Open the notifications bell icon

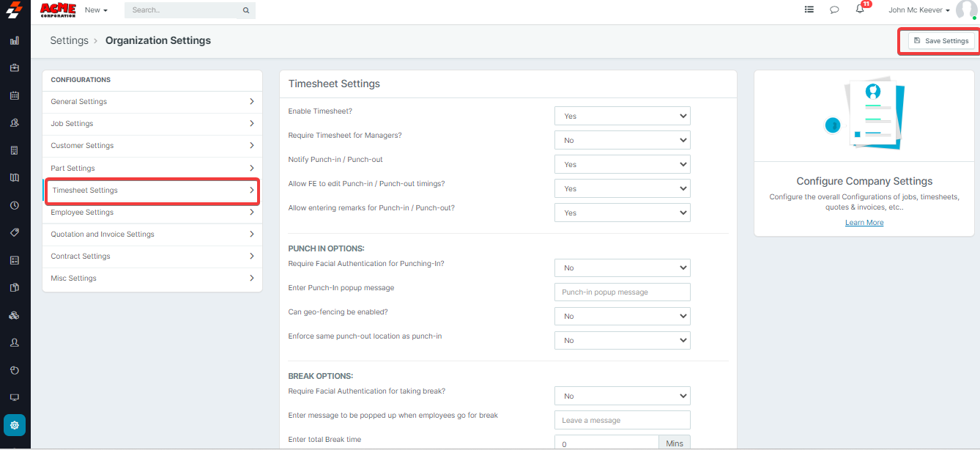(x=860, y=10)
